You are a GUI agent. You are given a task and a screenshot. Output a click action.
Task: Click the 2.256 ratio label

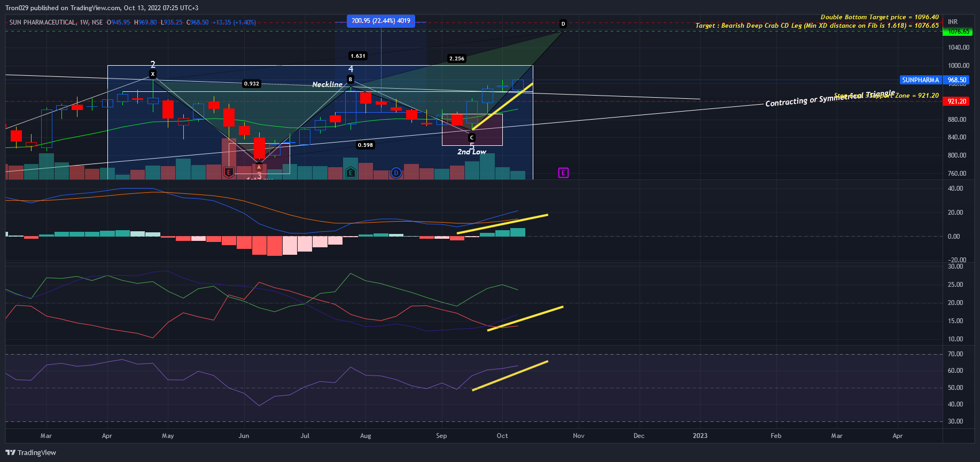(457, 58)
